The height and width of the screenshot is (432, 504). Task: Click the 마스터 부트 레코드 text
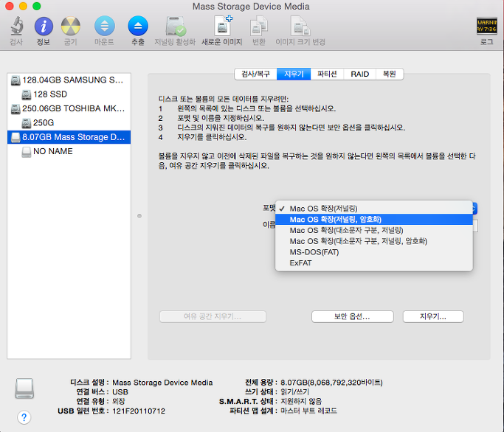pos(308,411)
